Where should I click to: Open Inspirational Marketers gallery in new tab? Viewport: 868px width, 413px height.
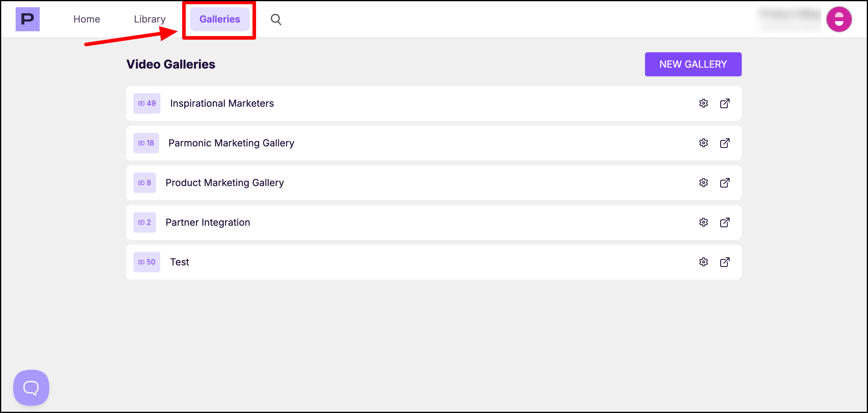724,103
